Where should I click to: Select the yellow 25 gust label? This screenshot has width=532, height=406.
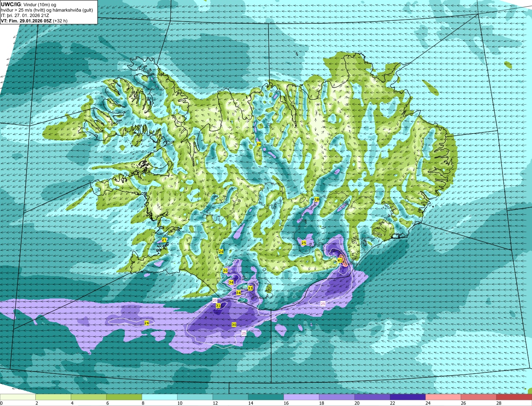click(x=304, y=243)
